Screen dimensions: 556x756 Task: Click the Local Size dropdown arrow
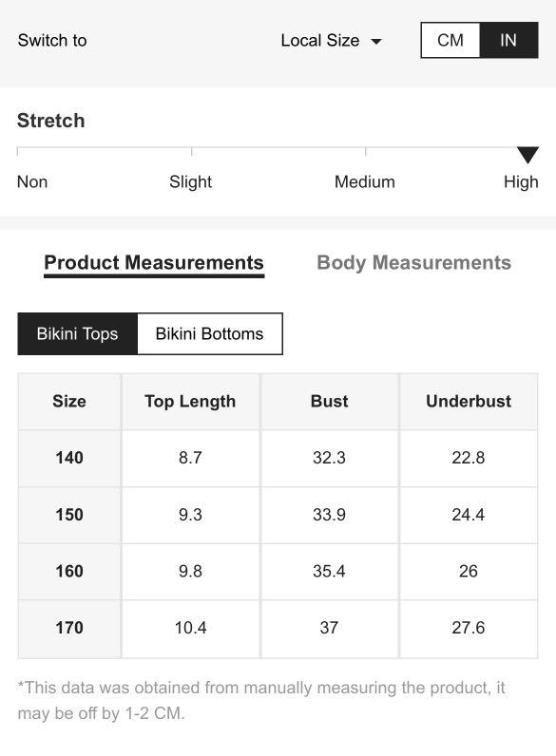point(376,42)
